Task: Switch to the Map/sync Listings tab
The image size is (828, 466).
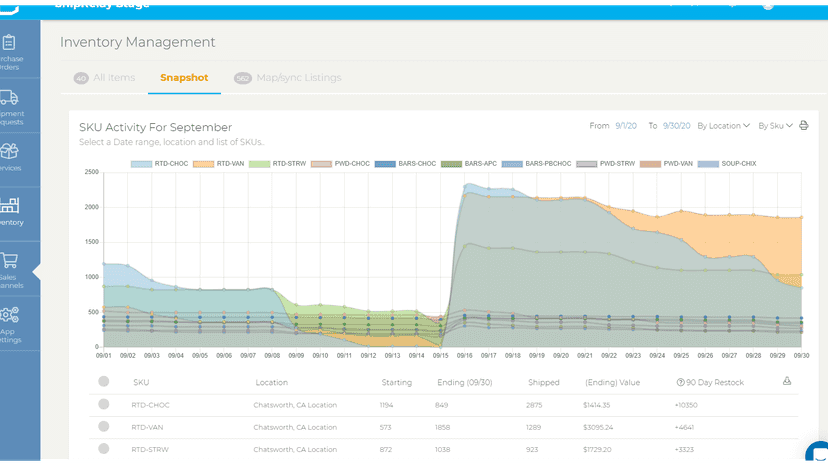Action: coord(288,78)
